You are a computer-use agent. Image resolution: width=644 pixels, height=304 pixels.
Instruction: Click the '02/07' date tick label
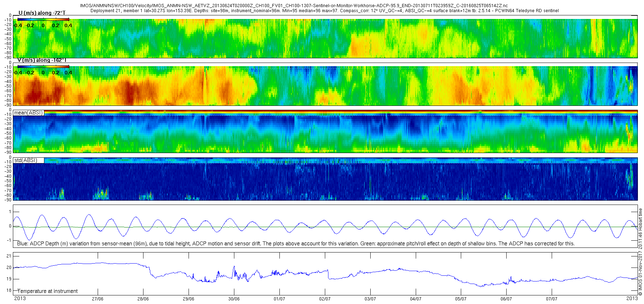(x=325, y=299)
